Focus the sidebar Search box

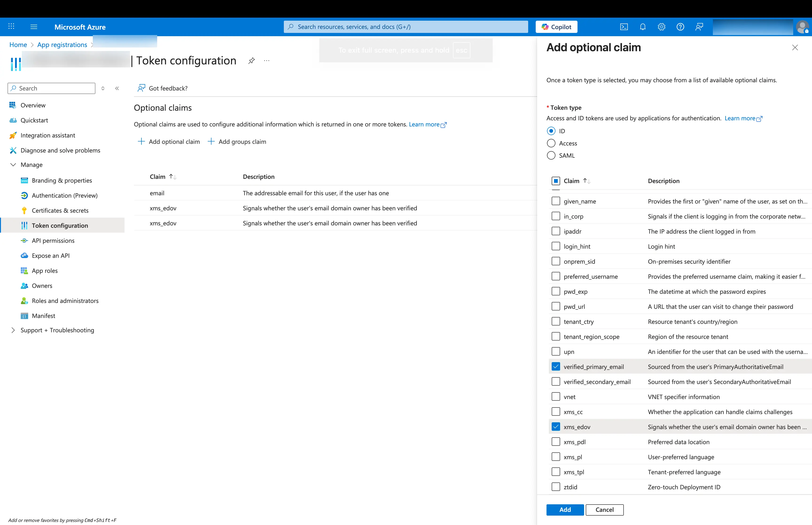point(51,88)
